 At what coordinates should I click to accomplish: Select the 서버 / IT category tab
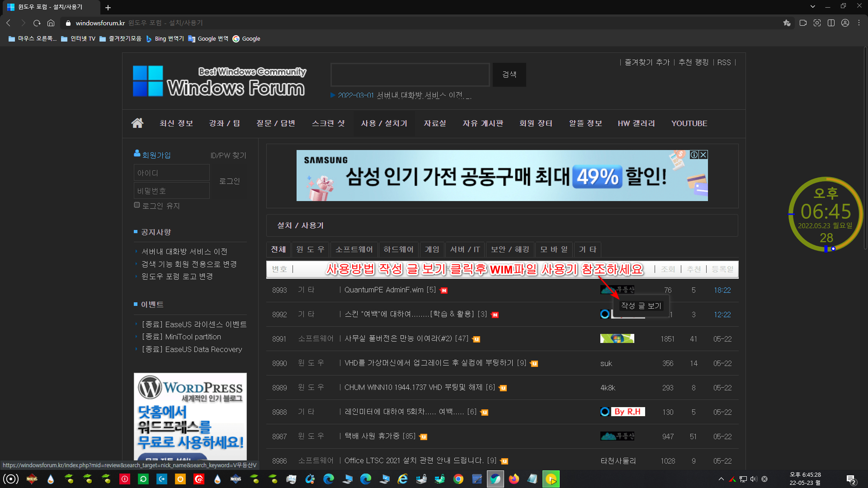coord(465,249)
